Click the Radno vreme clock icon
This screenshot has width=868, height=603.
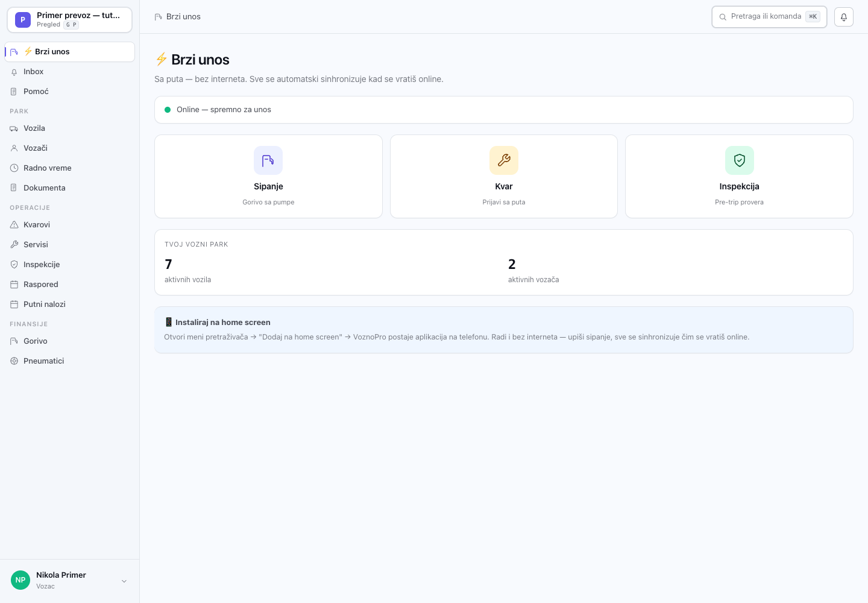[14, 168]
